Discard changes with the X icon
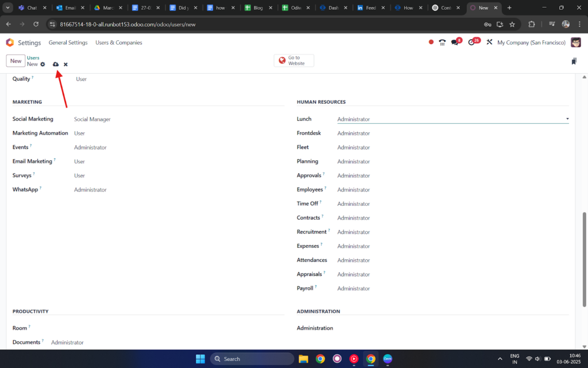The image size is (588, 368). click(65, 64)
